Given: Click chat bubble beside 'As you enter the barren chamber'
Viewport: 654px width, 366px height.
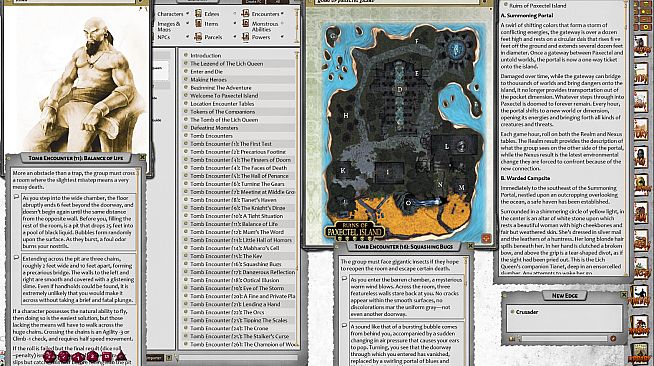Looking at the screenshot, I should (345, 279).
